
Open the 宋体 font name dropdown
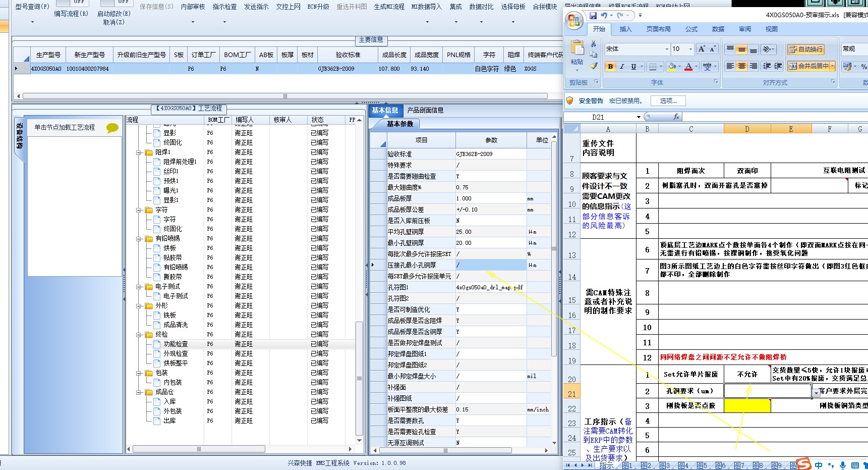point(667,49)
